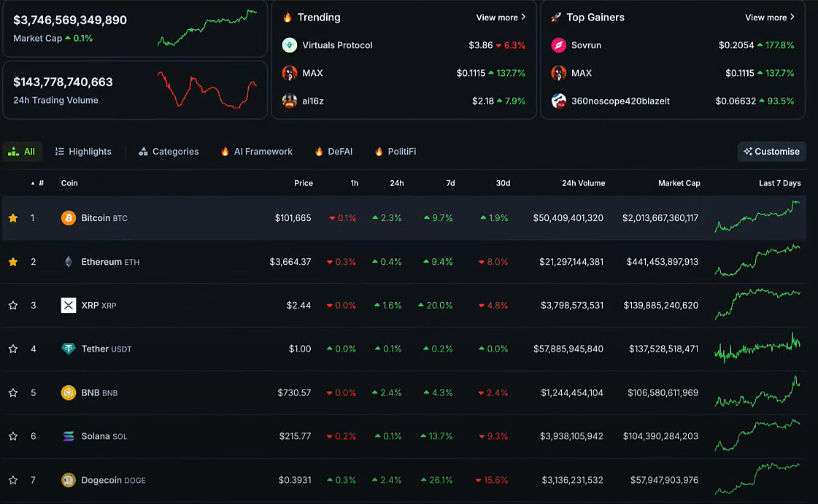Click the Tether coin logo icon

[x=68, y=349]
